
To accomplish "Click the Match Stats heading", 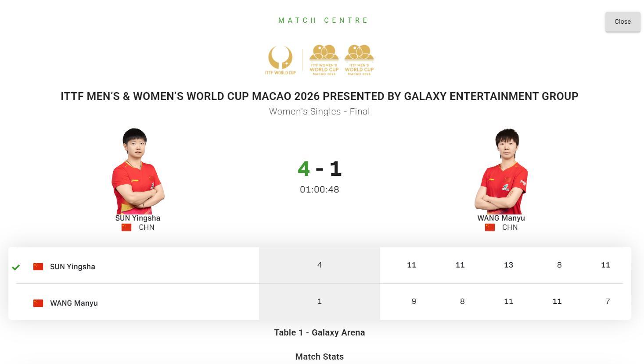I will [320, 357].
